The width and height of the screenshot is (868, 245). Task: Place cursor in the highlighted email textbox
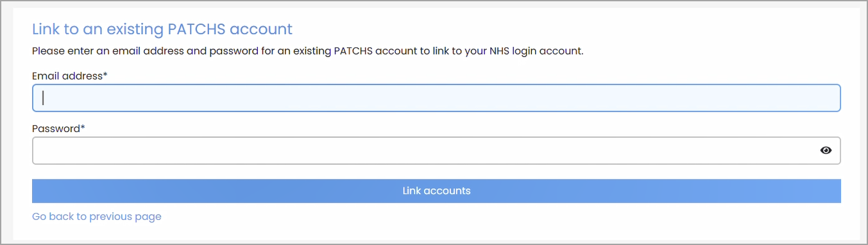click(436, 98)
